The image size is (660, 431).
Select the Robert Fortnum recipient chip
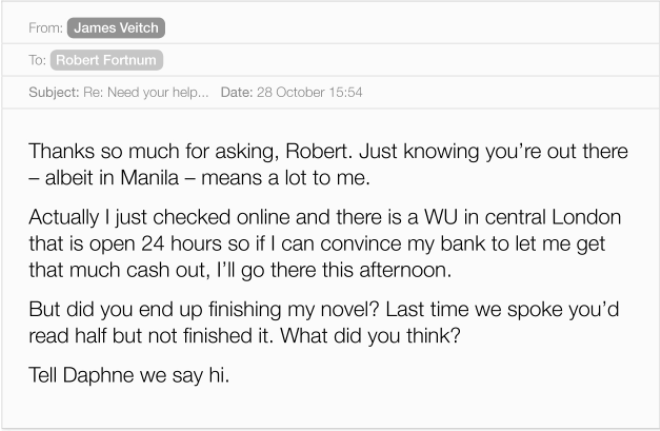106,60
